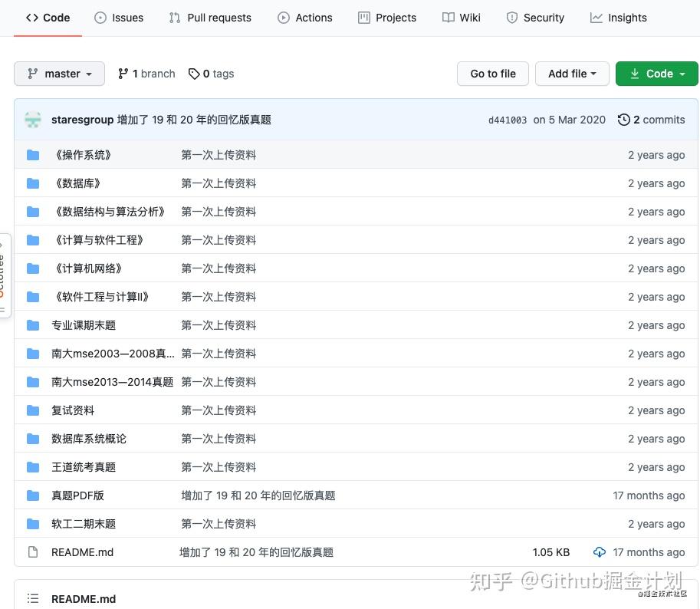Click the README.md file document icon
700x609 pixels.
pyautogui.click(x=33, y=551)
